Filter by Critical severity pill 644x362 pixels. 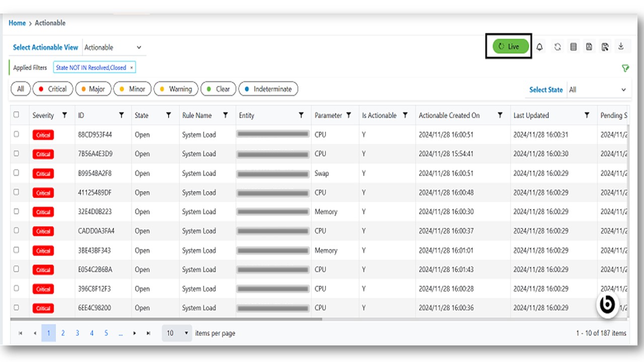tap(53, 89)
